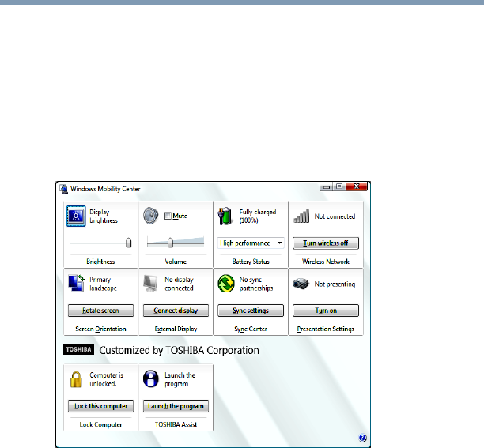Open help via the blue question mark icon
The image size is (484, 448).
click(x=362, y=438)
